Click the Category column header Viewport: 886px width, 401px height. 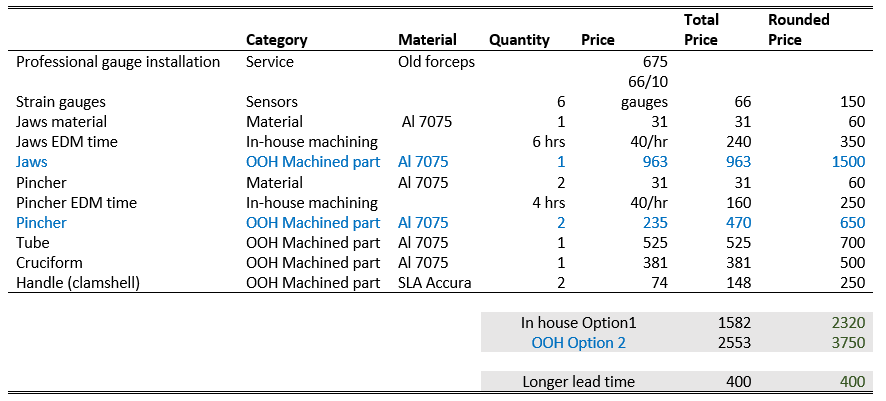pyautogui.click(x=276, y=40)
